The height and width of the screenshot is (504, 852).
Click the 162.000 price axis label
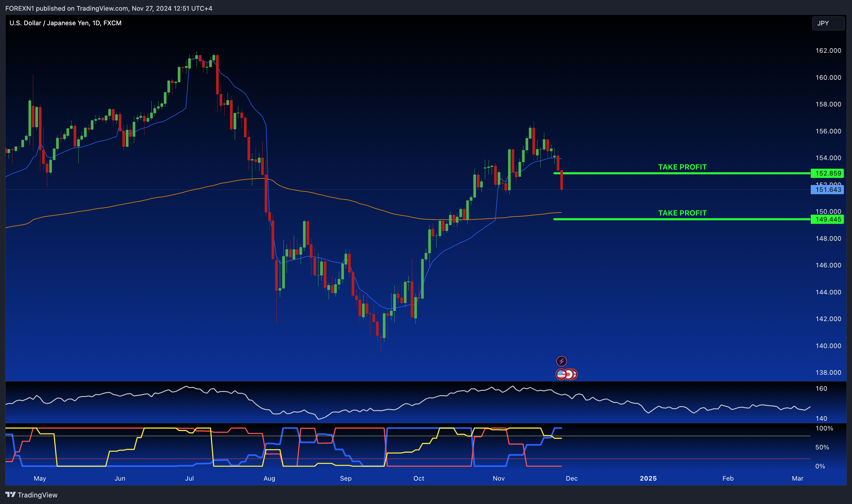coord(828,51)
